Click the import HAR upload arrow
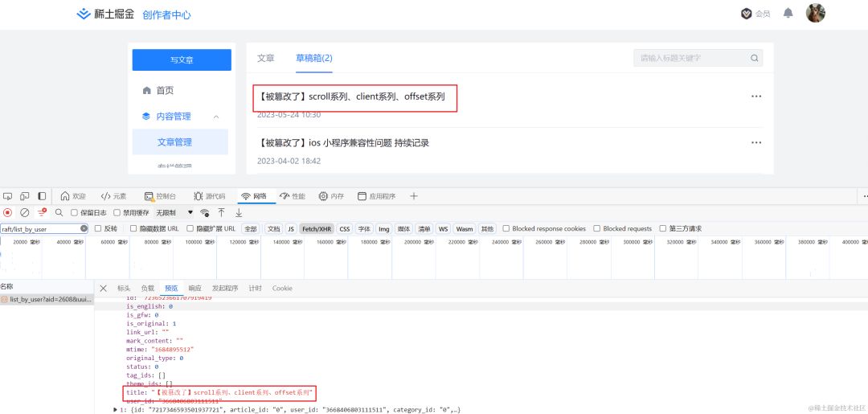The height and width of the screenshot is (414, 868). 222,212
